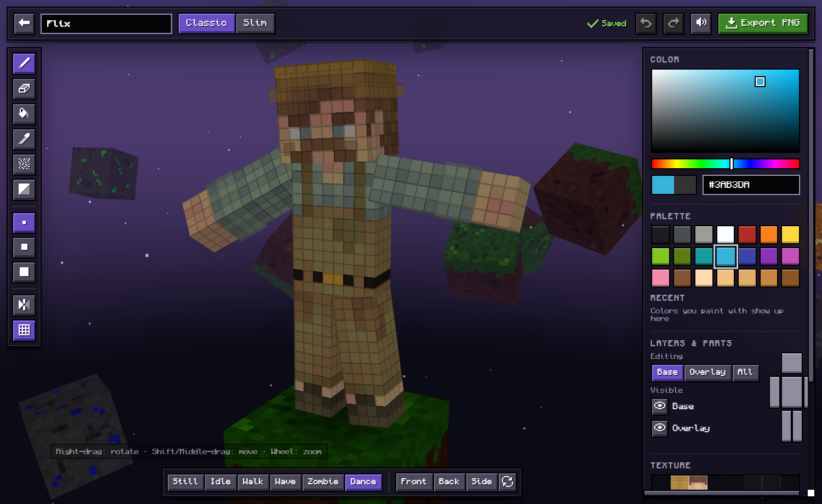This screenshot has width=822, height=504.
Task: Select the Eyedropper color picker tool
Action: pyautogui.click(x=24, y=139)
